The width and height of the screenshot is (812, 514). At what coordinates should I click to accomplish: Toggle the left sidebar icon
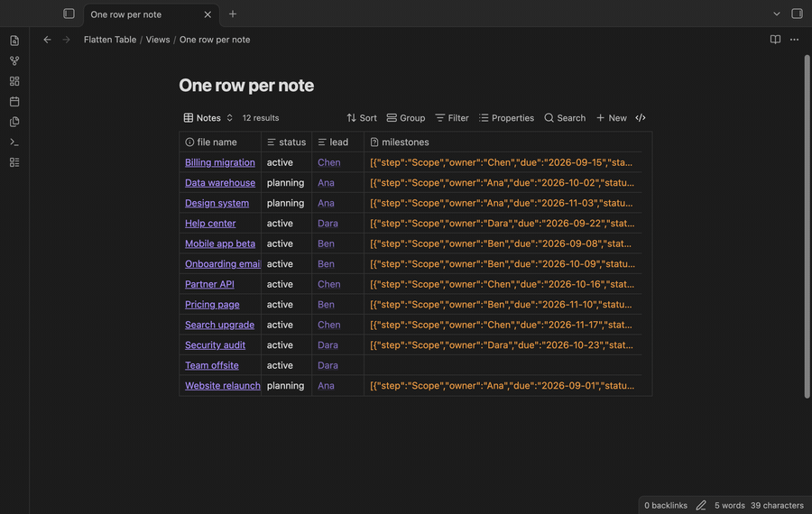(x=69, y=14)
